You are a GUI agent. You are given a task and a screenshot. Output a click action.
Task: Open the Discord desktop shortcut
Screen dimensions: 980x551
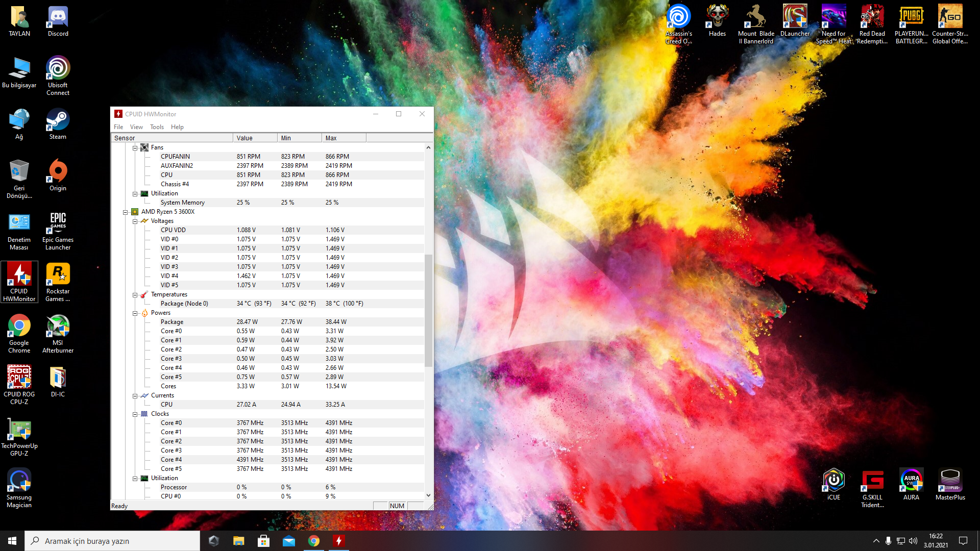[x=58, y=21]
